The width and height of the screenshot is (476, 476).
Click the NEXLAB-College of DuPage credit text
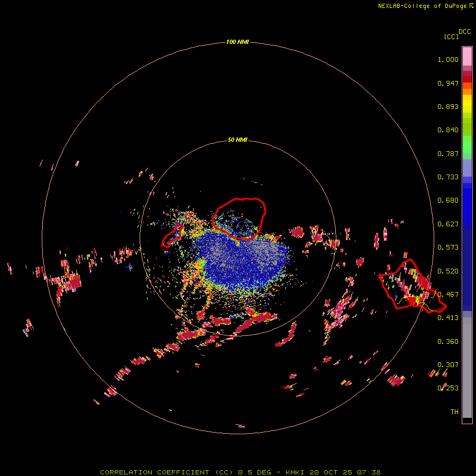point(425,6)
